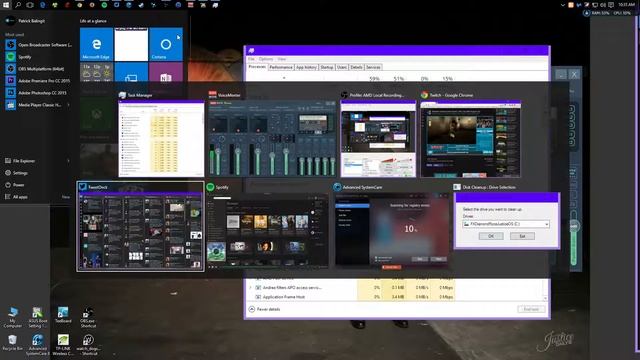Screen dimensions: 640x360
Task: Switch to the Spotify window thumbnail
Action: pos(267,231)
